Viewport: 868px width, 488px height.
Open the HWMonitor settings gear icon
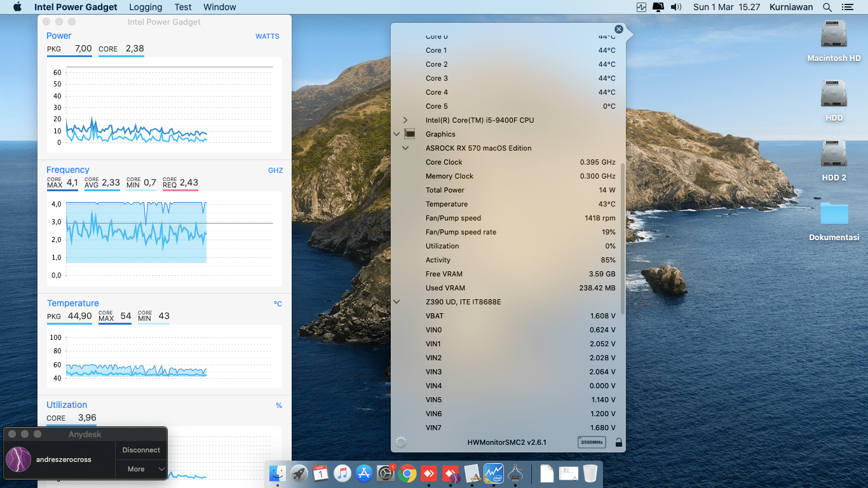click(x=400, y=442)
